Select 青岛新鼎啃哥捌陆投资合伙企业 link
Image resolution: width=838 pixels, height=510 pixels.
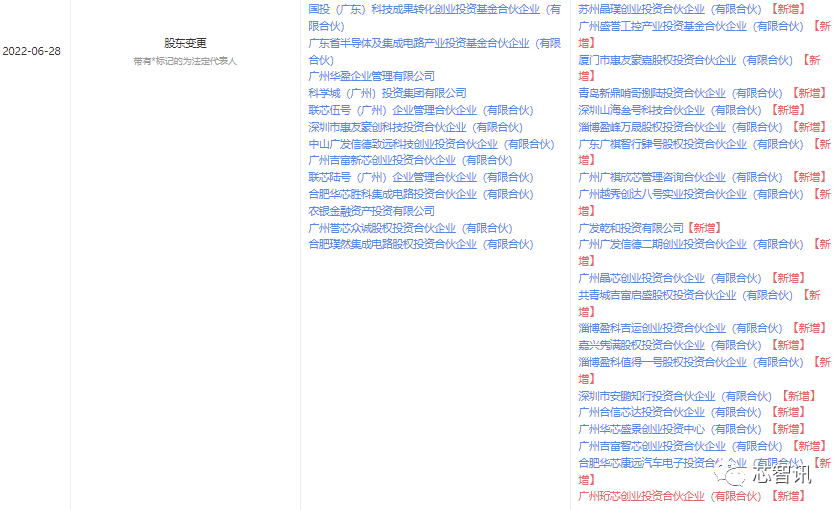(x=680, y=94)
